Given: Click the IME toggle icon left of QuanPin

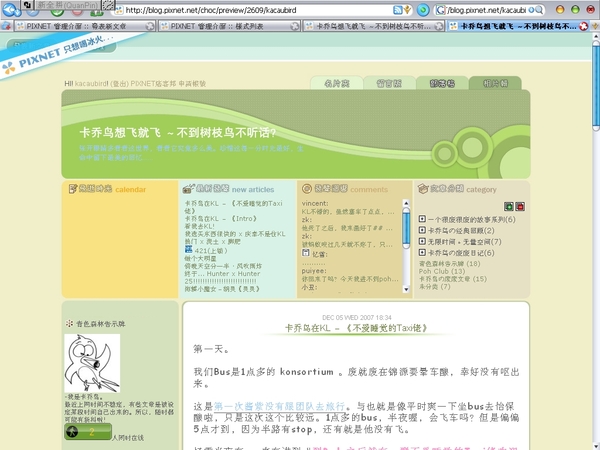Looking at the screenshot, I should coord(27,5).
